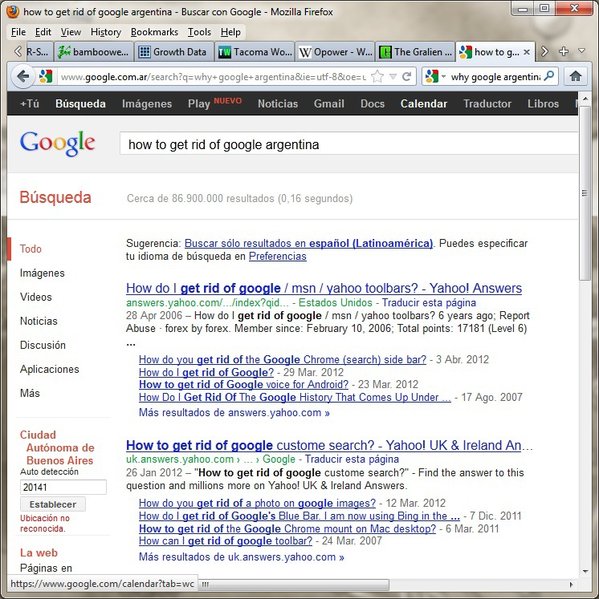
Task: Switch to the Growth Data tab
Action: coord(173,52)
